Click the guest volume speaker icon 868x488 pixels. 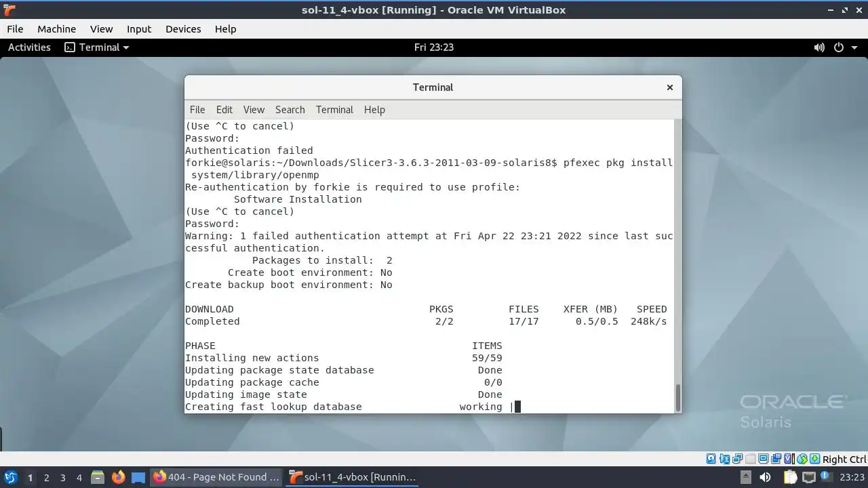coord(819,47)
